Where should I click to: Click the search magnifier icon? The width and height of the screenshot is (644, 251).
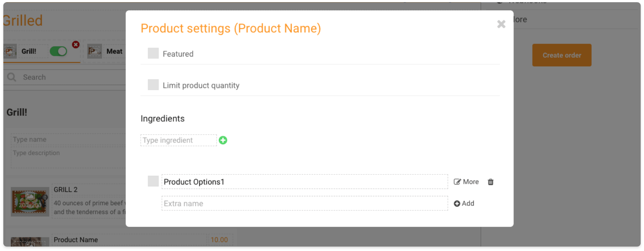click(x=12, y=77)
